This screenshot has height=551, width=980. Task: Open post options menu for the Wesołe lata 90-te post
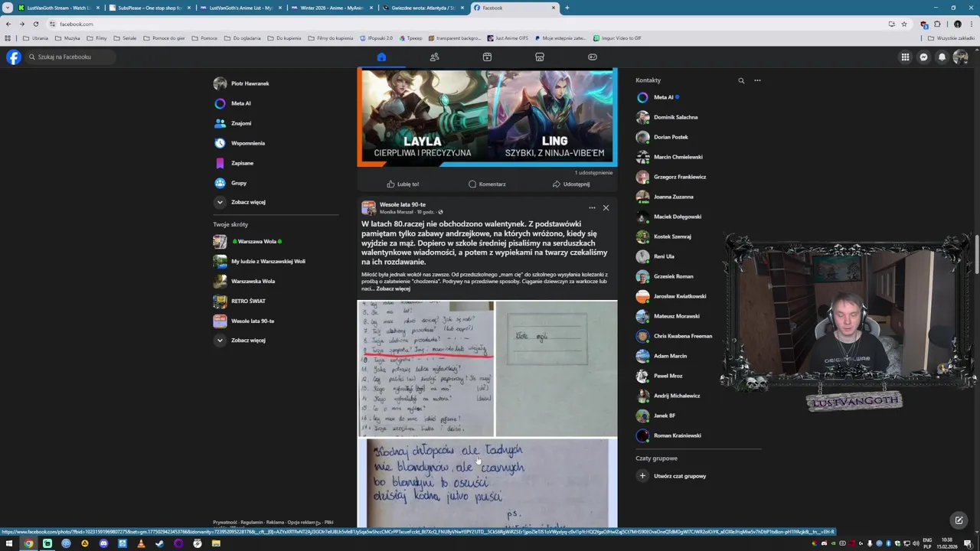coord(592,207)
